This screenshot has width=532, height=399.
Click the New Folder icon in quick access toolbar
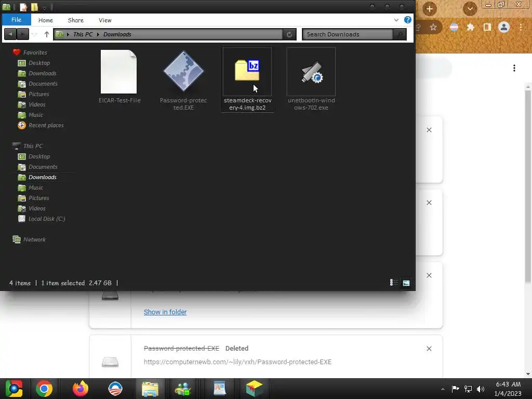tap(34, 7)
